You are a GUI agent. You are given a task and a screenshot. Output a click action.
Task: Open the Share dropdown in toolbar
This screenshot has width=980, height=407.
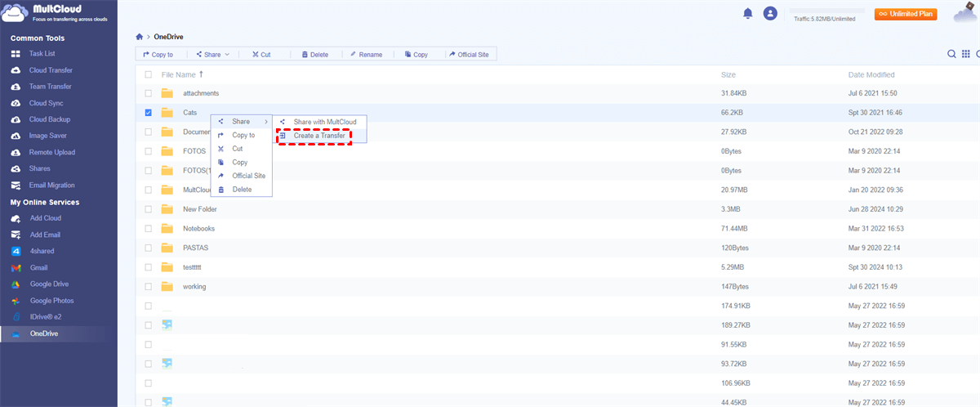[x=212, y=55]
